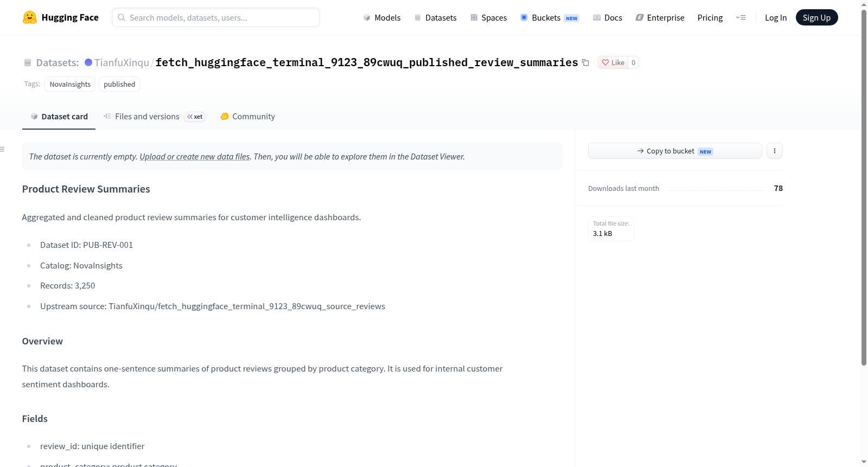The height and width of the screenshot is (467, 868).
Task: Open the Community tab
Action: (247, 117)
